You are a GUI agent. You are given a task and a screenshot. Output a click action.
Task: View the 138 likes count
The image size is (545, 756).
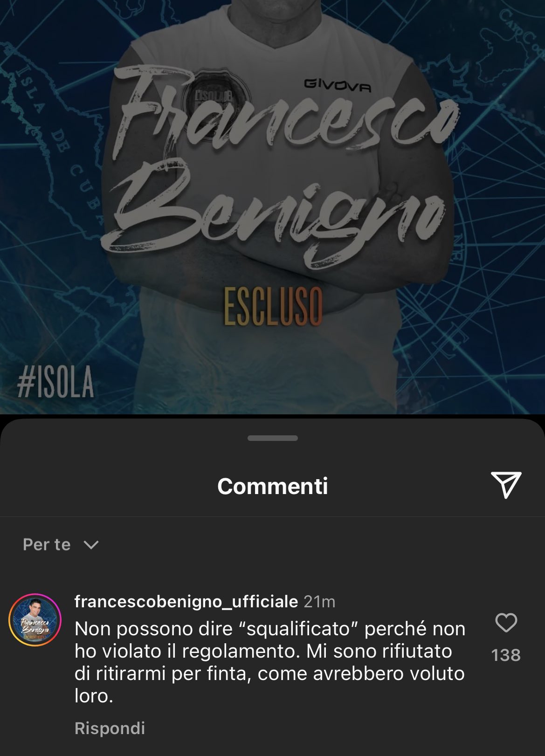pos(506,655)
